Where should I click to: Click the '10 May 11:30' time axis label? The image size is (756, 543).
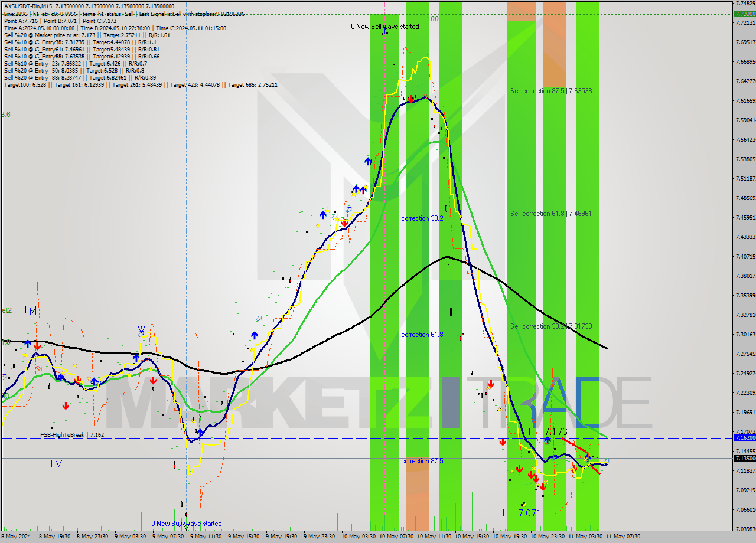pos(434,537)
